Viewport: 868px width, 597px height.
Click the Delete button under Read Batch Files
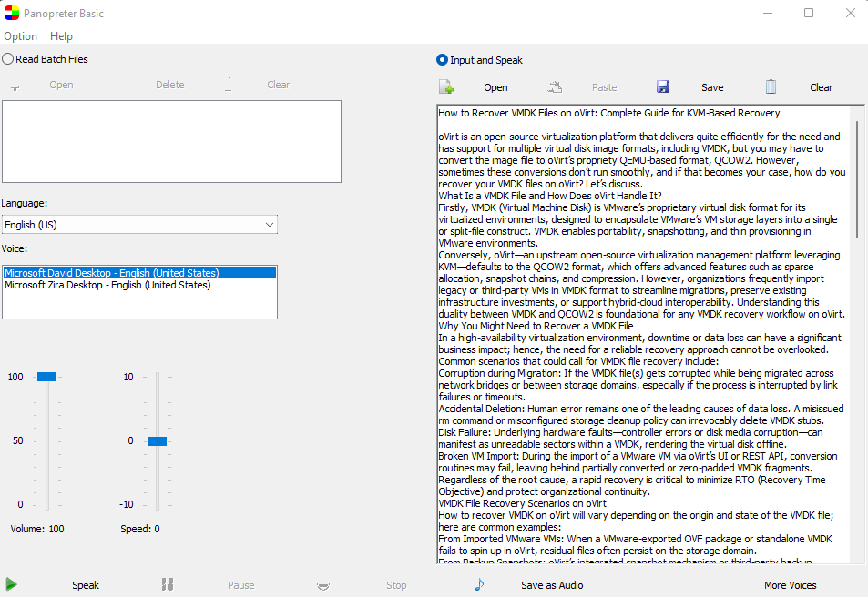[x=170, y=85]
